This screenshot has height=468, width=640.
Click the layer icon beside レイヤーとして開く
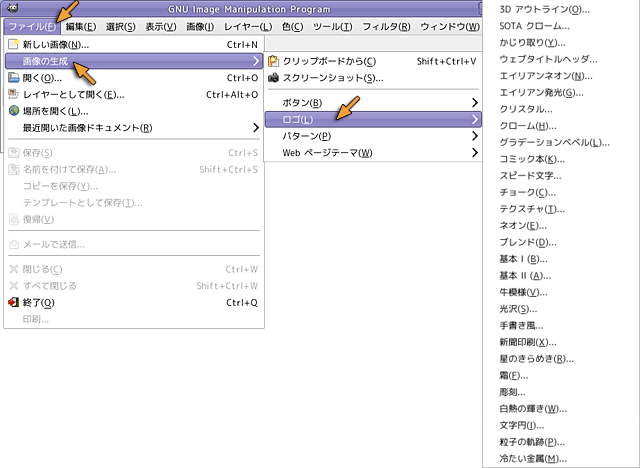pos(13,95)
